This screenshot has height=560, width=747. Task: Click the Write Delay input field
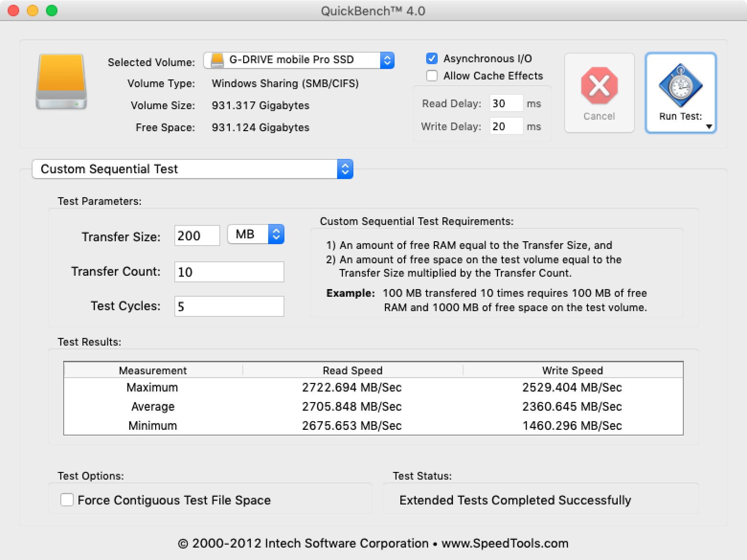point(506,126)
